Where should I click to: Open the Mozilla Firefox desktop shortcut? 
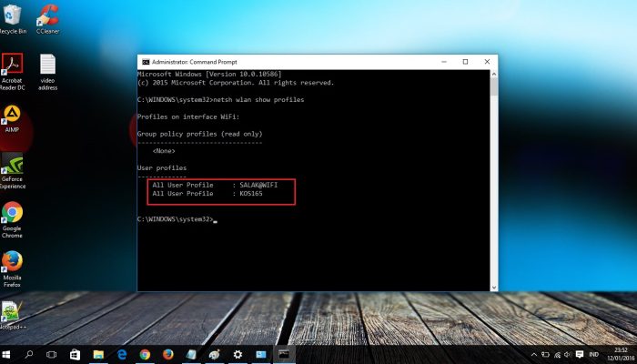coord(12,265)
